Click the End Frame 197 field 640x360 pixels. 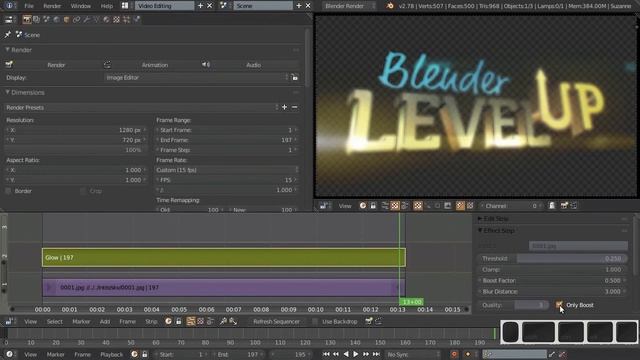(x=227, y=140)
